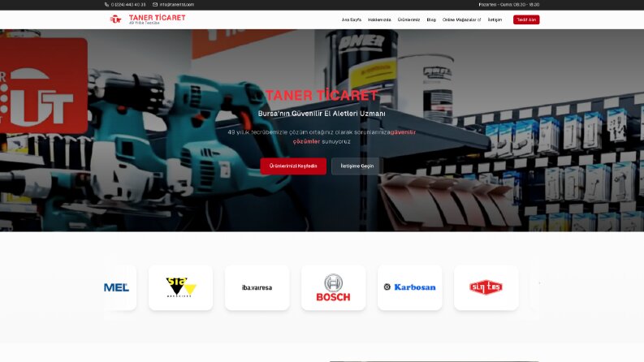Click the envelope email icon

click(155, 5)
